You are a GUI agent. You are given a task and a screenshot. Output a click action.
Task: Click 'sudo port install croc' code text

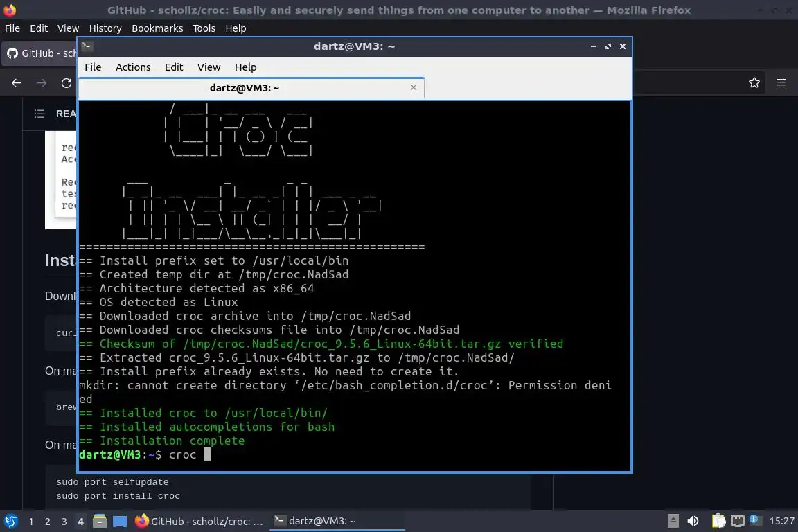(x=118, y=496)
